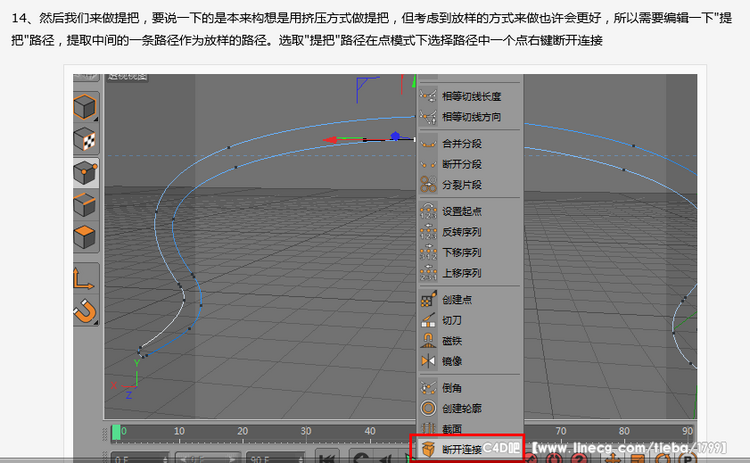Activate the points mode cube icon
750x463 pixels.
coord(86,172)
